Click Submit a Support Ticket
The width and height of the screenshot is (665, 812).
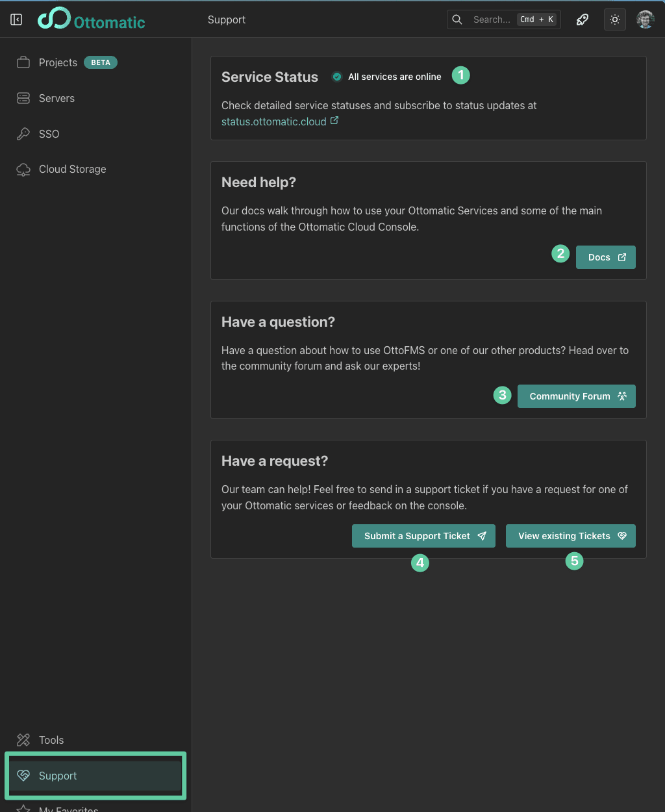[x=423, y=536]
